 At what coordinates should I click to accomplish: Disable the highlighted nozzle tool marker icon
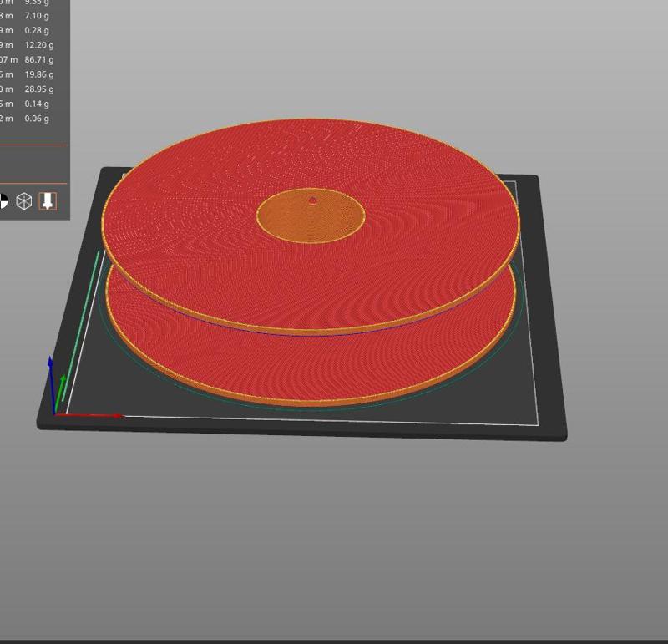pos(47,200)
